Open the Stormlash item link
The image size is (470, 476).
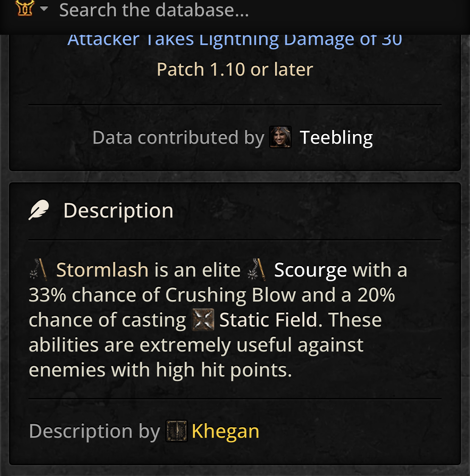click(x=102, y=270)
